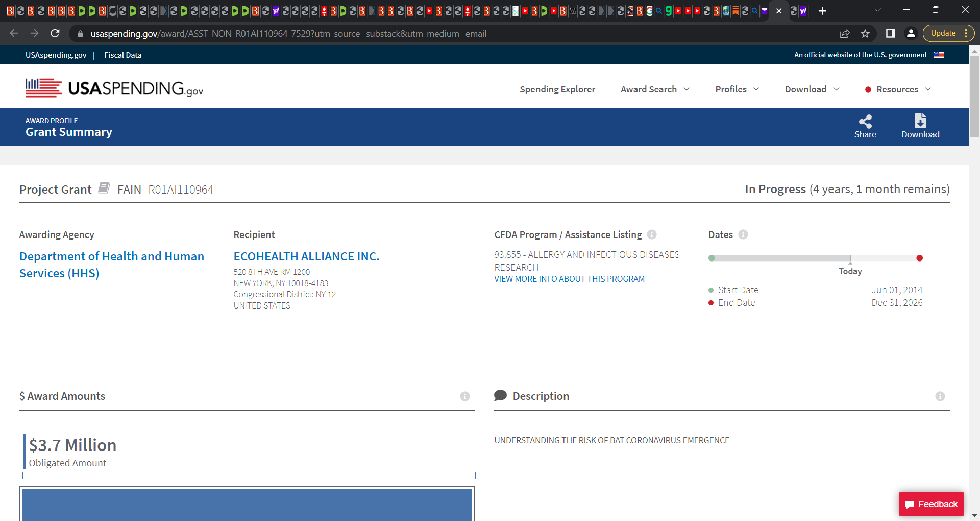Go forward in browser history
Image resolution: width=980 pixels, height=521 pixels.
(34, 33)
